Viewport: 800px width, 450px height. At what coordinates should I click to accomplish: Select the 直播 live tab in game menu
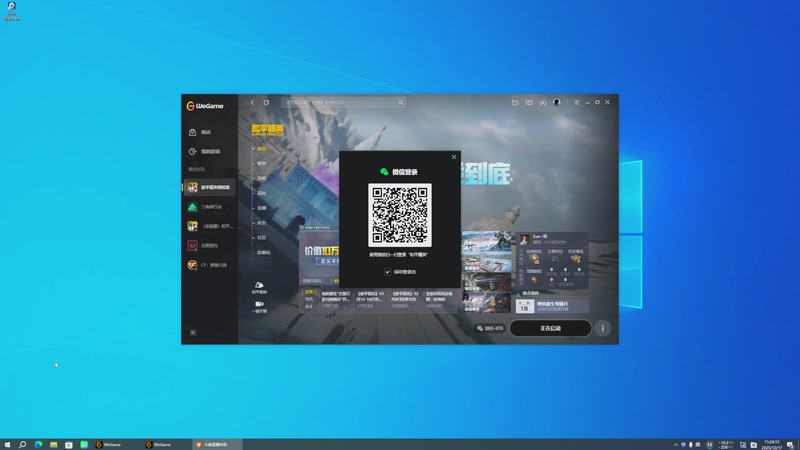coord(261,208)
